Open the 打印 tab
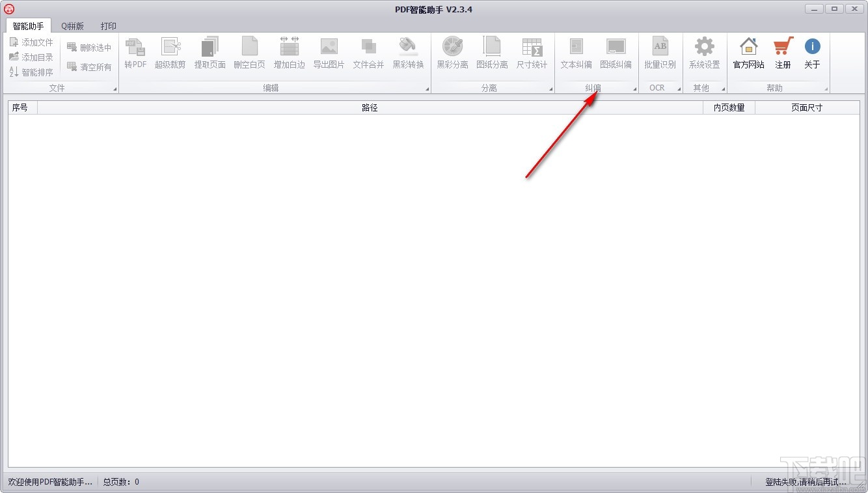868x493 pixels. click(x=108, y=26)
